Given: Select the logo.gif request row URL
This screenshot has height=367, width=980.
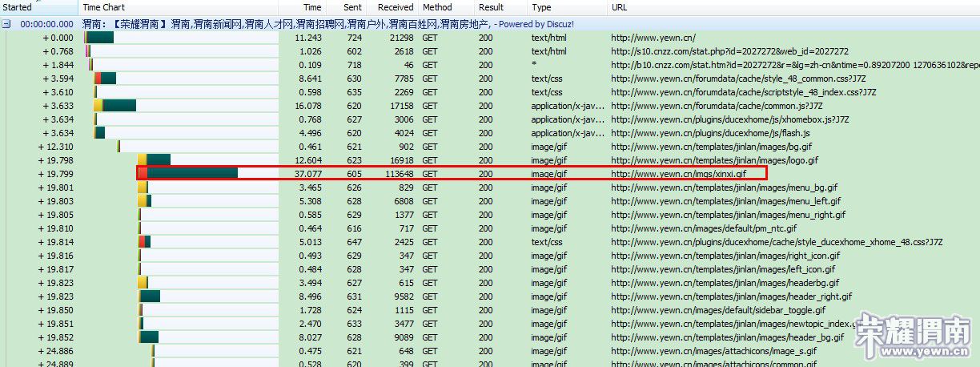Looking at the screenshot, I should pyautogui.click(x=714, y=160).
